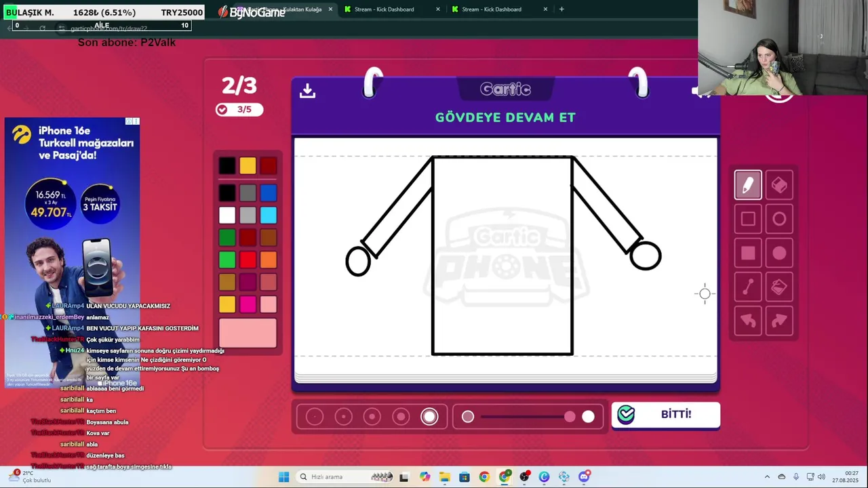Pick the blue palette color
Viewport: 868px width, 488px height.
(269, 193)
